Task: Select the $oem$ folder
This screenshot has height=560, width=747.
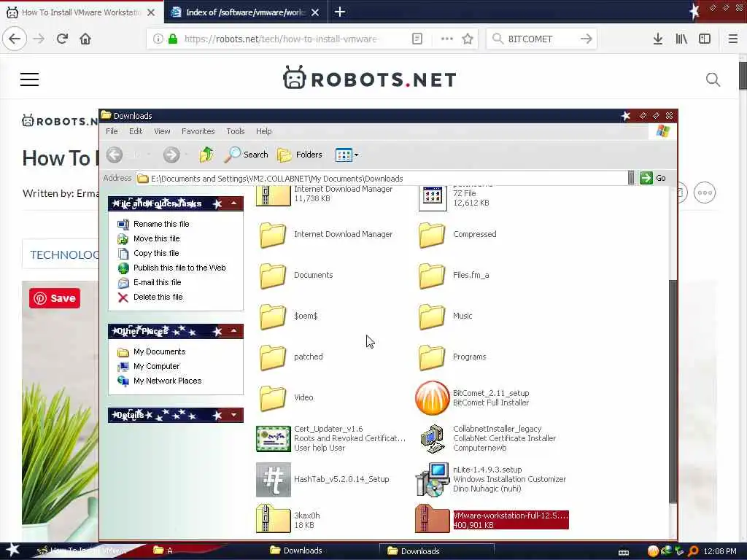Action: click(289, 316)
